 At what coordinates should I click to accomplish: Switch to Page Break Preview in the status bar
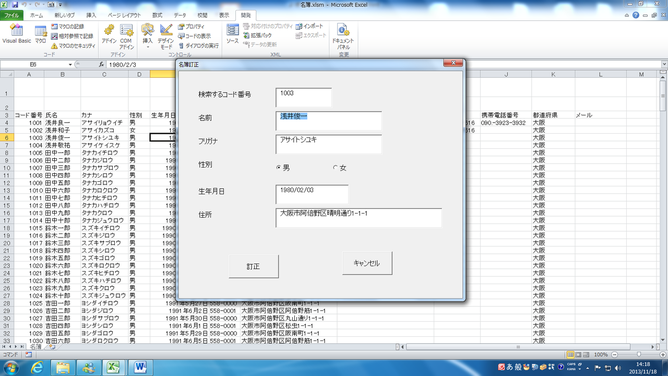point(586,355)
